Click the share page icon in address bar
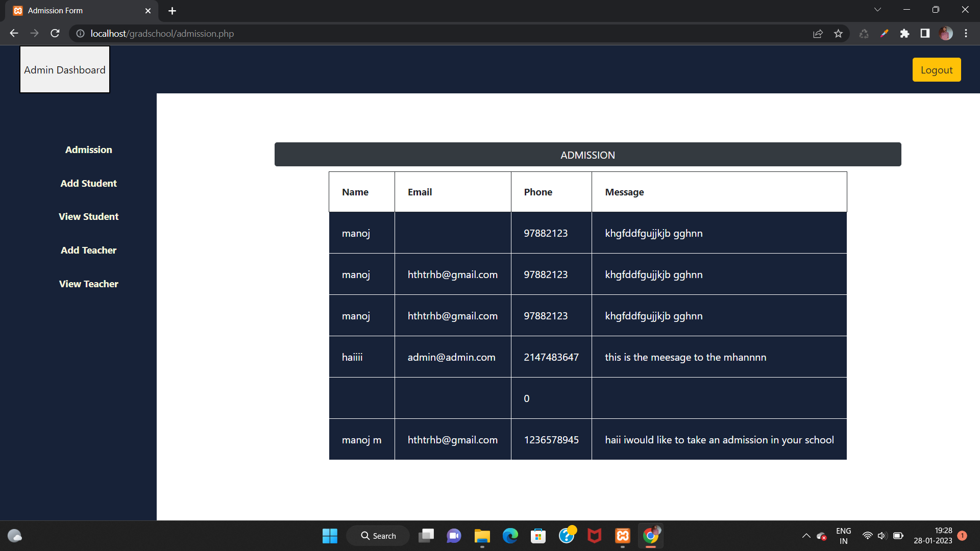 point(818,34)
